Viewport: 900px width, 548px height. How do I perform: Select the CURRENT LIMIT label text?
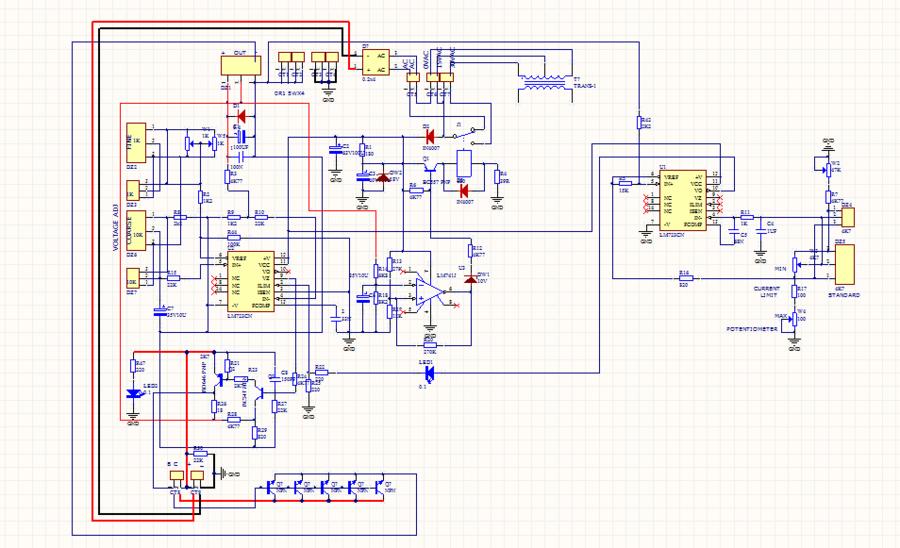click(767, 290)
